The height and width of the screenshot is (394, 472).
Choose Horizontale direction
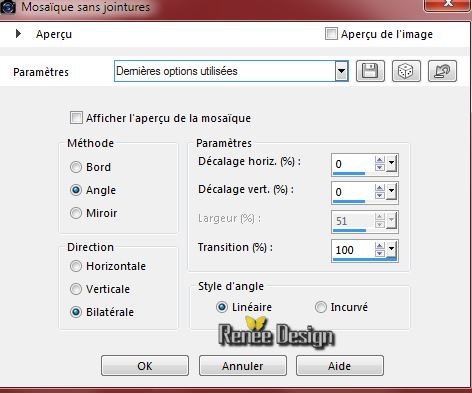pyautogui.click(x=76, y=266)
